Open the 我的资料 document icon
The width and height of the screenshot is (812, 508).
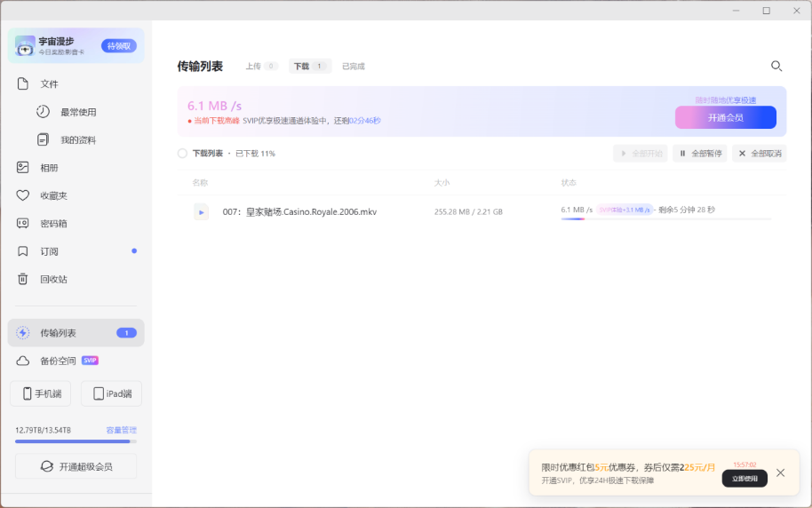(43, 139)
